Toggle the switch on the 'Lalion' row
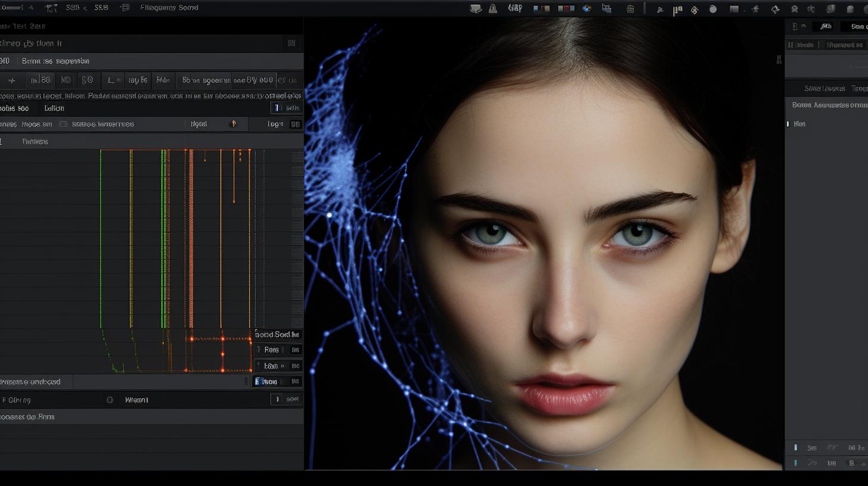This screenshot has width=868, height=486. [x=286, y=108]
